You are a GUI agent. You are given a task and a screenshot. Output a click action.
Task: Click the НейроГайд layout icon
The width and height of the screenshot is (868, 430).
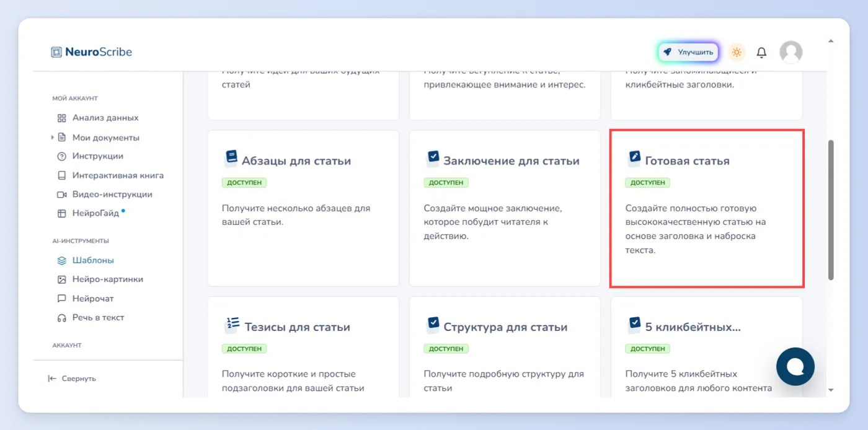pyautogui.click(x=61, y=213)
